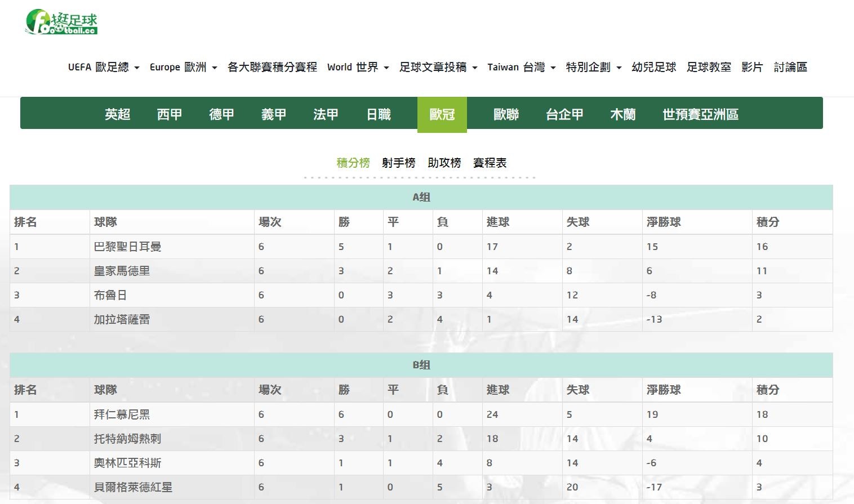The width and height of the screenshot is (854, 504).
Task: Select the active 歐冠 tab
Action: [442, 114]
